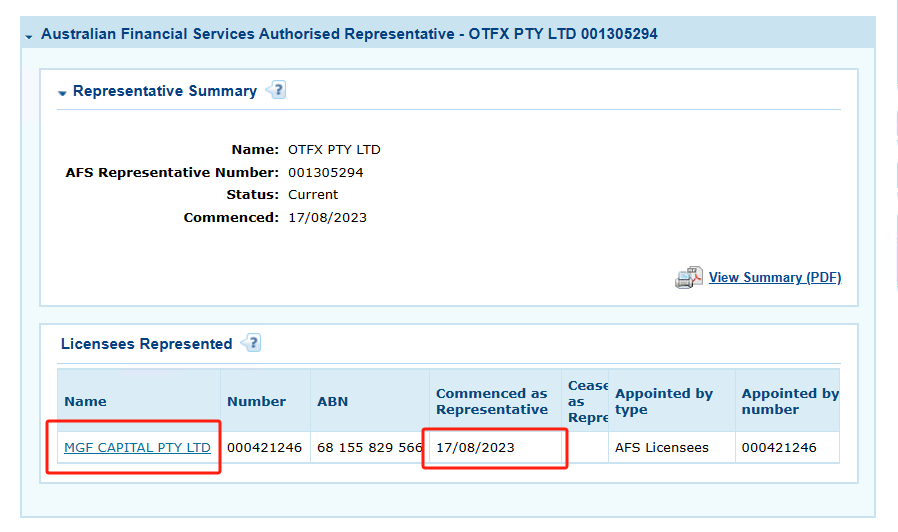Click the Name column header
Viewport: 898px width, 532px height.
click(x=85, y=401)
